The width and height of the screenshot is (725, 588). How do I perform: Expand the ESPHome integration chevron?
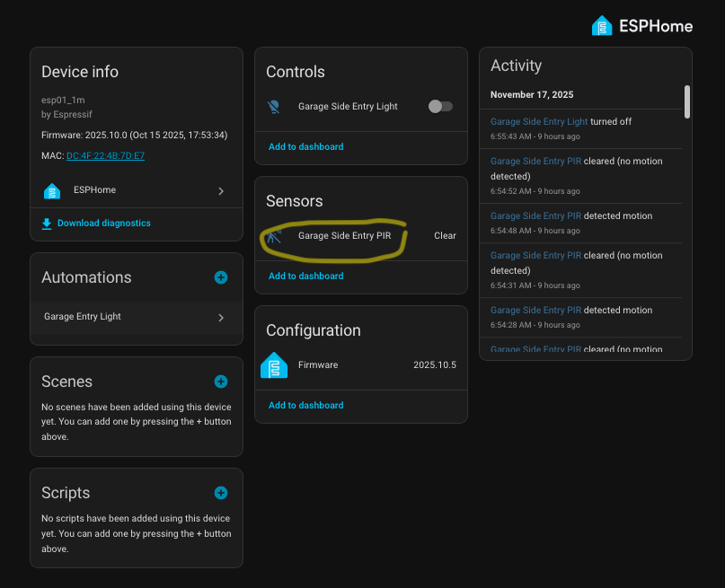221,191
